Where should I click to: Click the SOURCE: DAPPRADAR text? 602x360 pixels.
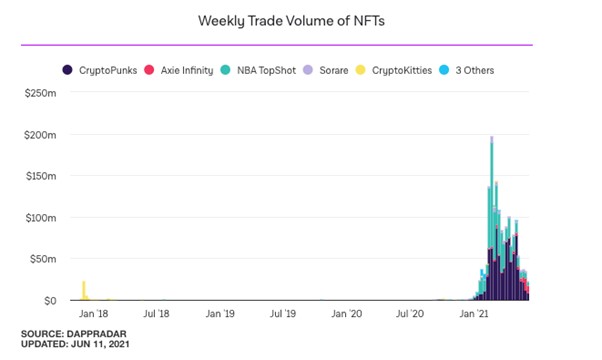coord(74,334)
